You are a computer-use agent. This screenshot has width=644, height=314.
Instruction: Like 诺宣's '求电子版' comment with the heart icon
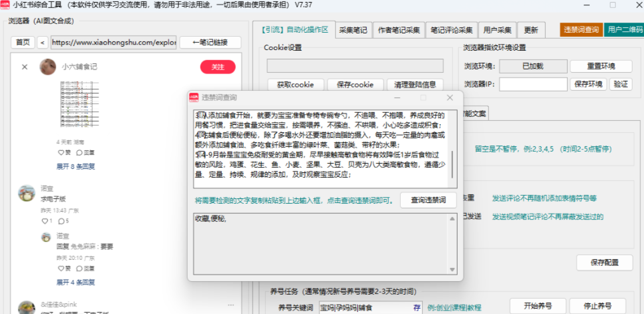tap(44, 221)
